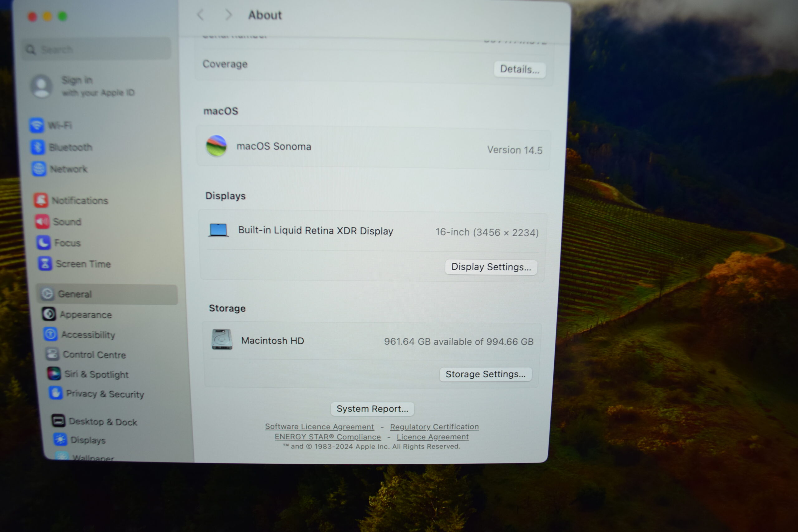The width and height of the screenshot is (798, 532).
Task: Click the Focus moon icon
Action: click(x=43, y=242)
